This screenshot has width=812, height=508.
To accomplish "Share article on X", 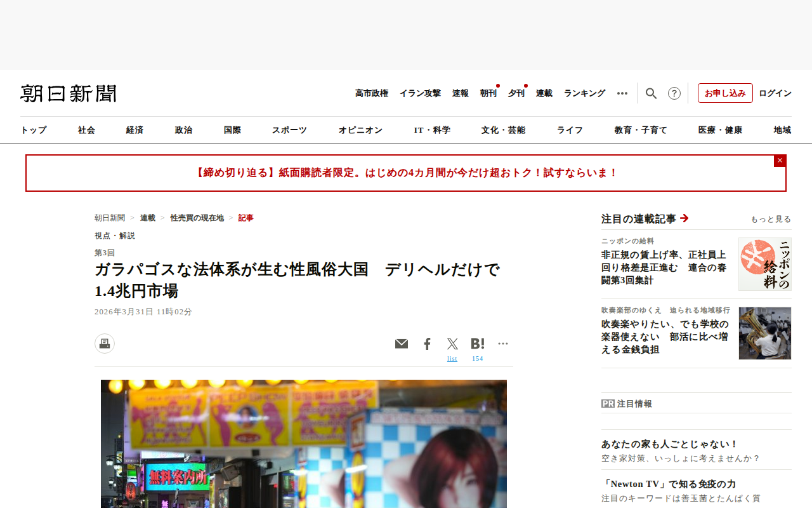I will coord(452,344).
